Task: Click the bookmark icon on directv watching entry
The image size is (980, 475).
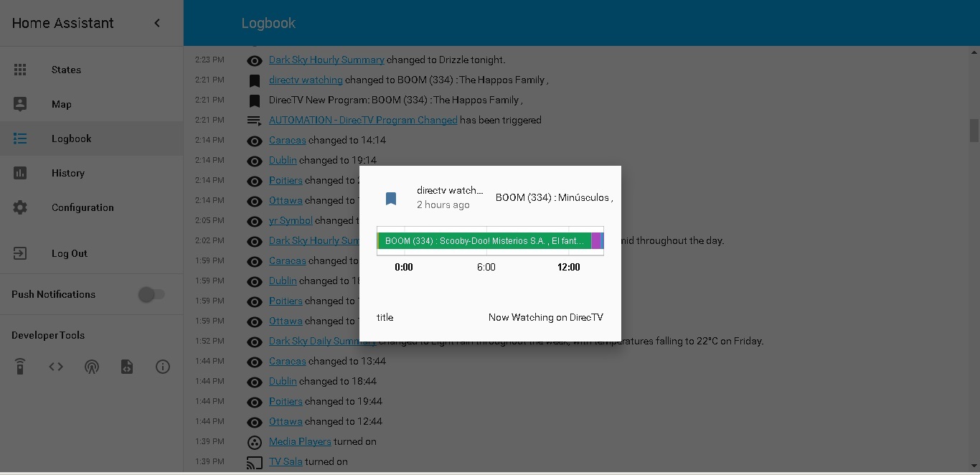Action: (x=254, y=81)
